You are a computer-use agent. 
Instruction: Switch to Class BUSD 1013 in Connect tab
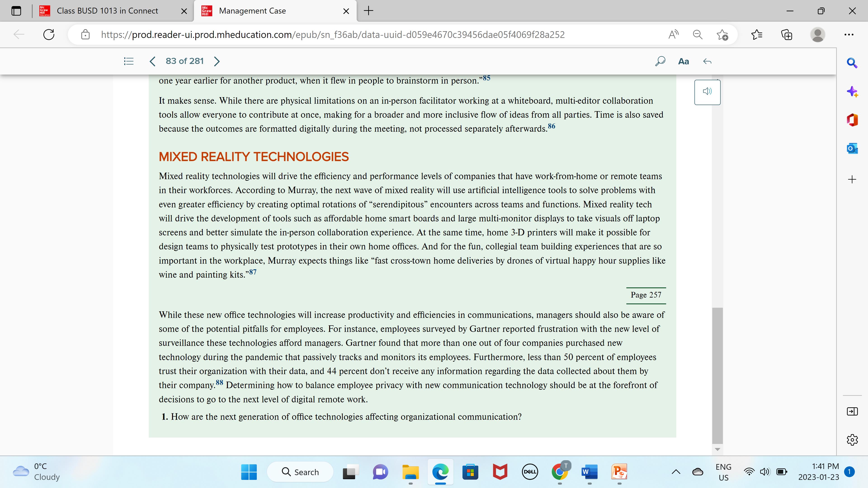click(107, 11)
